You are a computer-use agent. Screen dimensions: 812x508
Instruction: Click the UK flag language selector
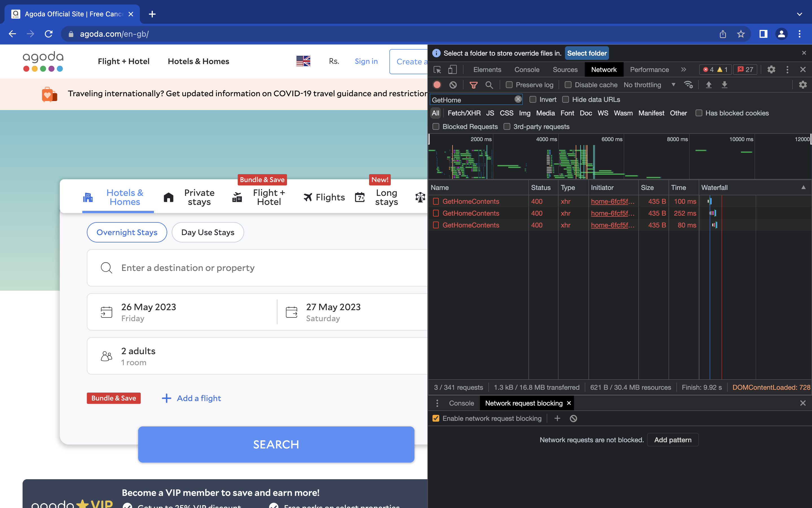click(303, 61)
